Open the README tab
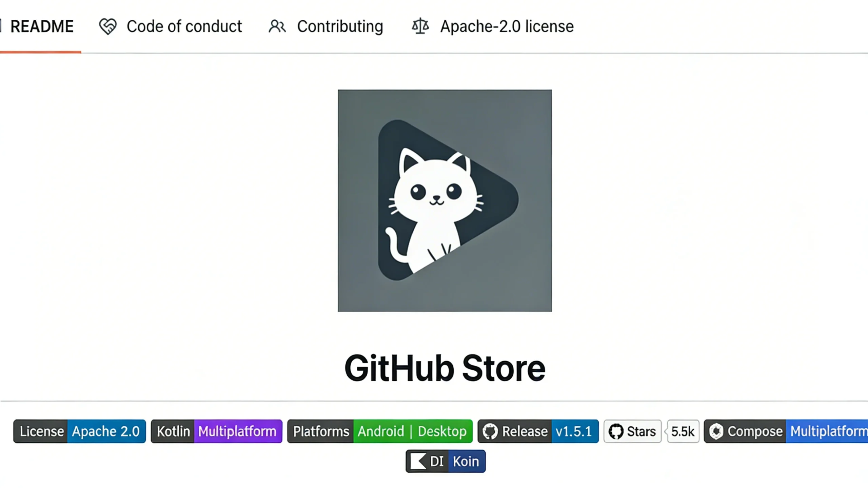This screenshot has width=868, height=488. (41, 26)
